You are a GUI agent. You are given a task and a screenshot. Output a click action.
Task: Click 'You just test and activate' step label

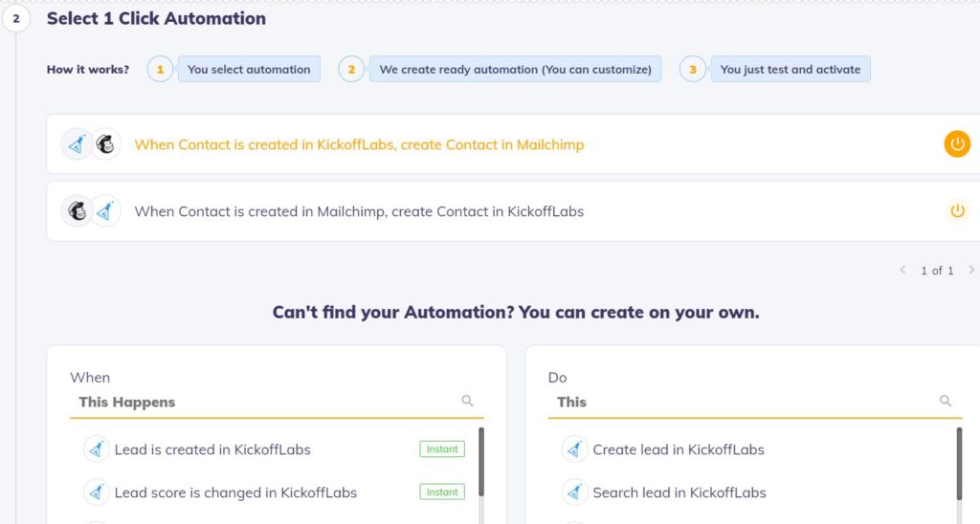790,70
